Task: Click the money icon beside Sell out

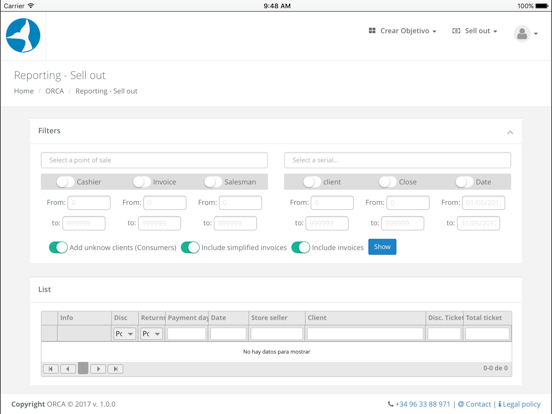Action: [456, 31]
